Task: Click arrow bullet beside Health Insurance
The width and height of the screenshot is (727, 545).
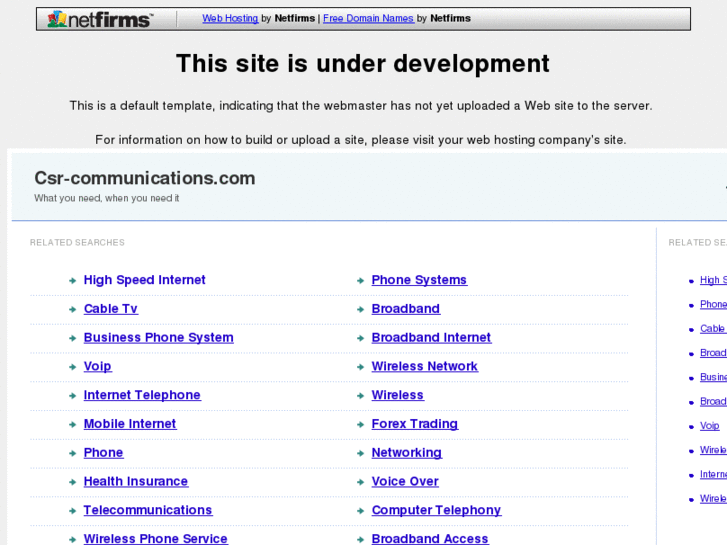Action: pos(72,482)
